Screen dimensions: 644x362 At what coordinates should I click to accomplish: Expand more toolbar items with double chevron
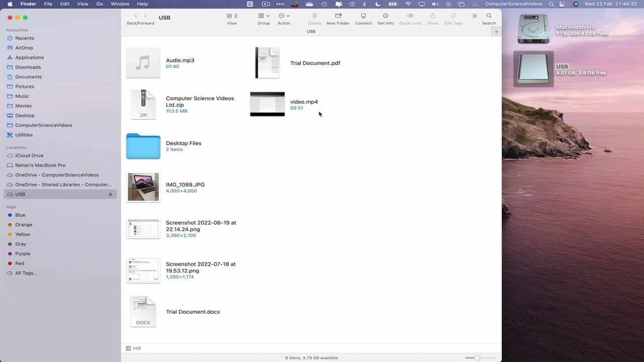click(x=474, y=16)
